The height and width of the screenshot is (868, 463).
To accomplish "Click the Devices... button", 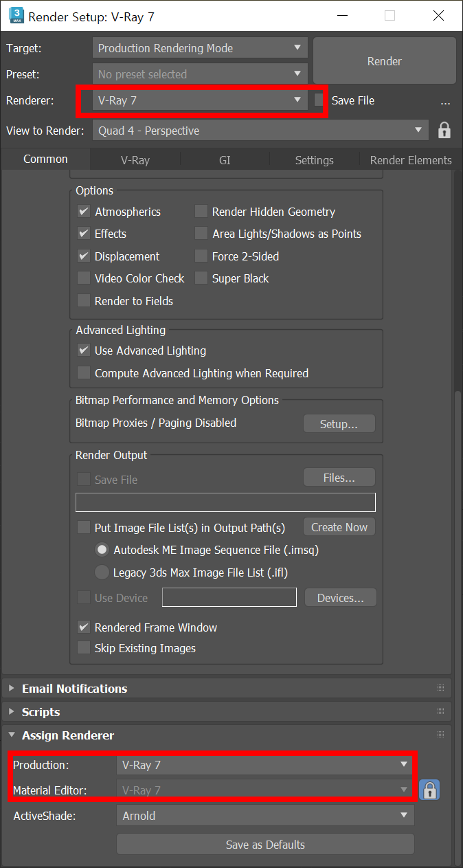I will coord(341,598).
